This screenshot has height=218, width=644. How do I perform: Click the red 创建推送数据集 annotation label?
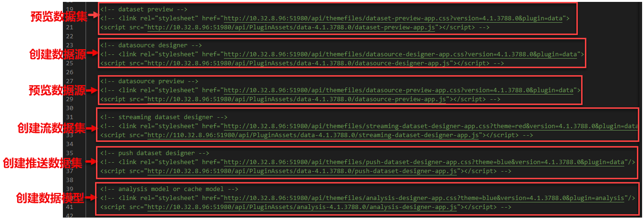[x=43, y=163]
